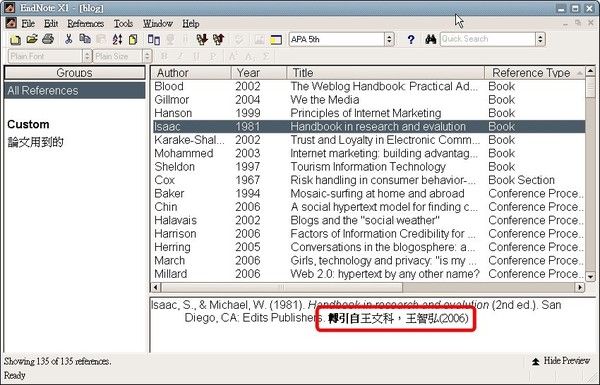Click the horizontal scrollbar left arrow
The height and width of the screenshot is (385, 600).
pos(155,287)
